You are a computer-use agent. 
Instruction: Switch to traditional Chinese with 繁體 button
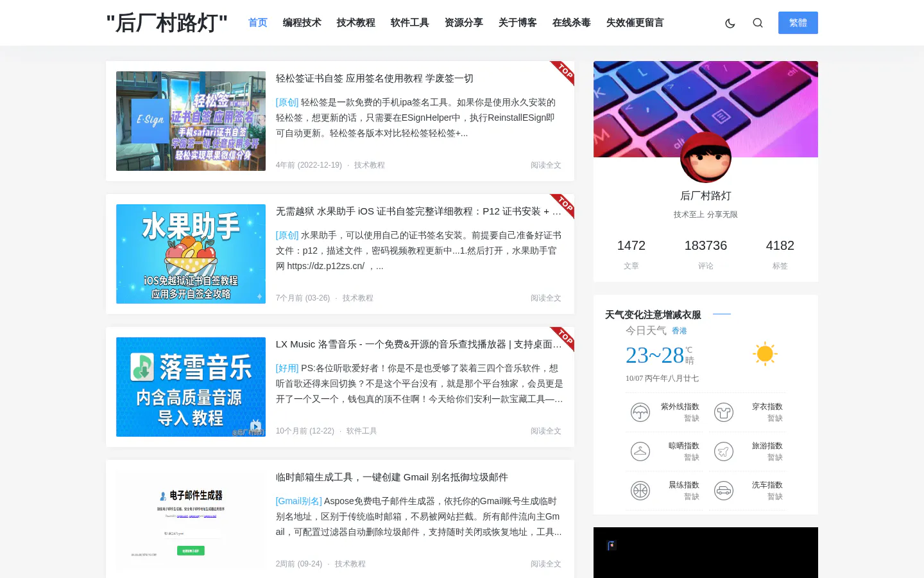tap(798, 22)
